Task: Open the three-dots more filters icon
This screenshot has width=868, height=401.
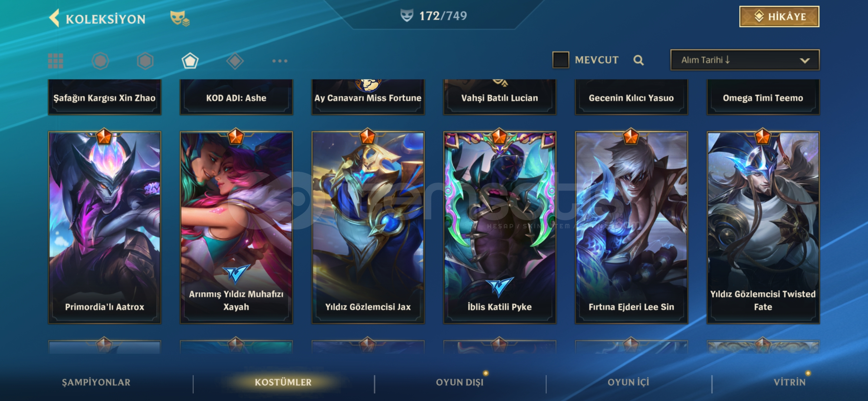Action: (280, 61)
